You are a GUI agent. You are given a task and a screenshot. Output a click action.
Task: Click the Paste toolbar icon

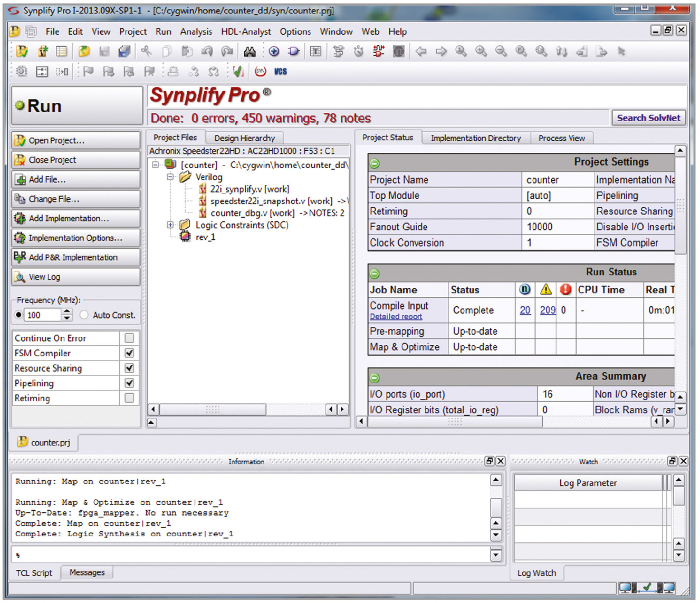tap(187, 51)
